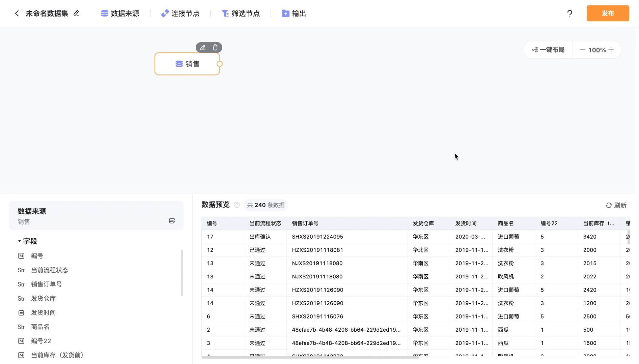639x364 pixels.
Task: Click number type icon beside 编号22 field
Action: [x=21, y=341]
